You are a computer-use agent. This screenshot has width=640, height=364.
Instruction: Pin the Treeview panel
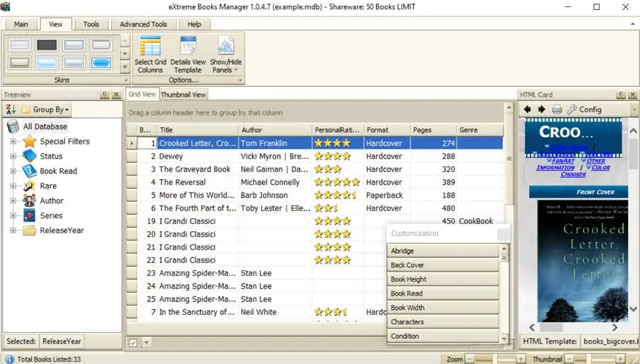(104, 95)
